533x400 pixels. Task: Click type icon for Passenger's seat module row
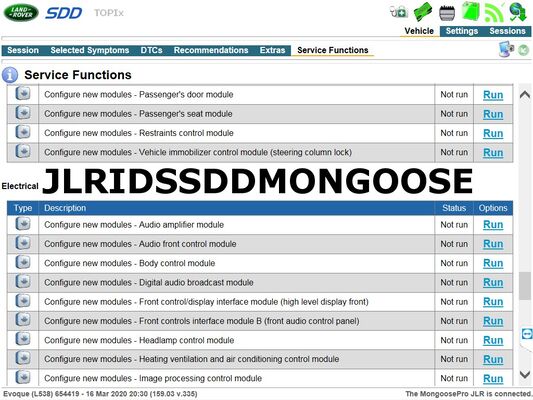click(x=23, y=113)
